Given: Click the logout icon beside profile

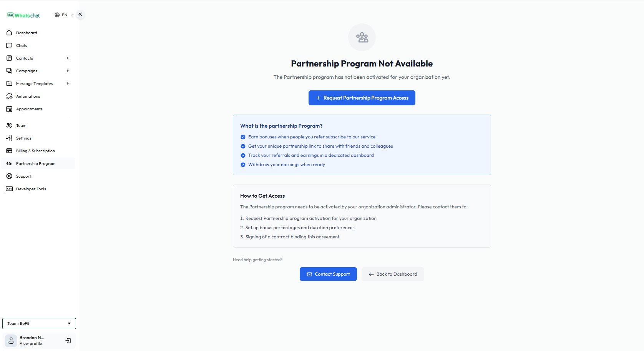Looking at the screenshot, I should (68, 341).
